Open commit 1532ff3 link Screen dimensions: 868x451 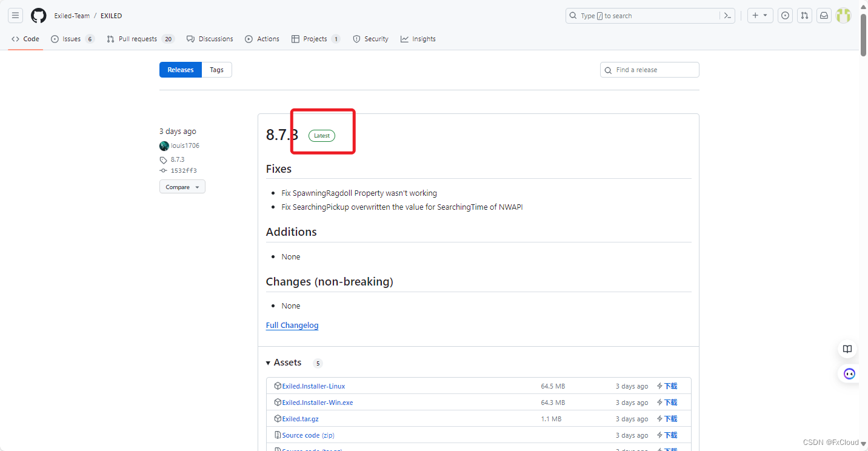[x=184, y=170]
